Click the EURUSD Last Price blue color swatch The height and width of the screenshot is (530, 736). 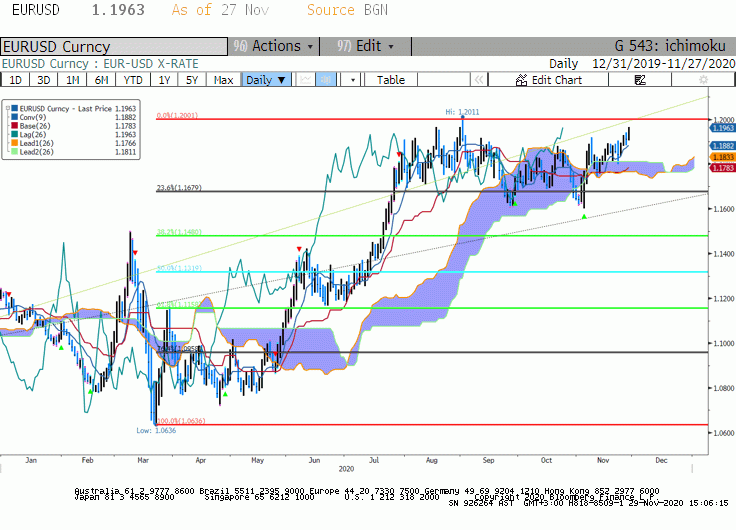pyautogui.click(x=15, y=108)
